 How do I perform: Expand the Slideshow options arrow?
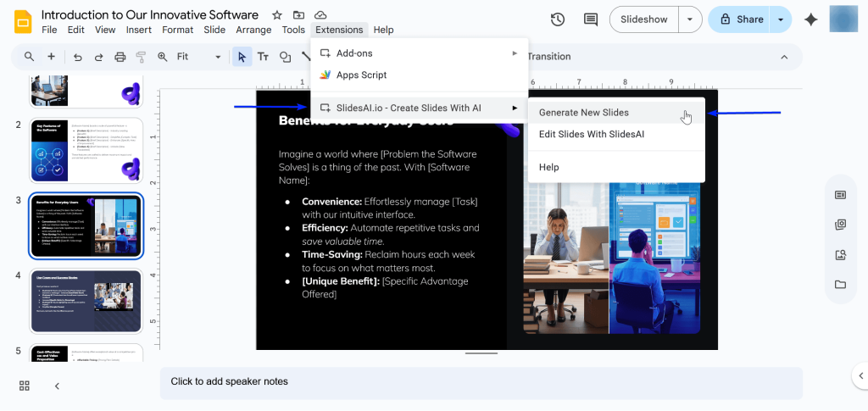coord(693,19)
